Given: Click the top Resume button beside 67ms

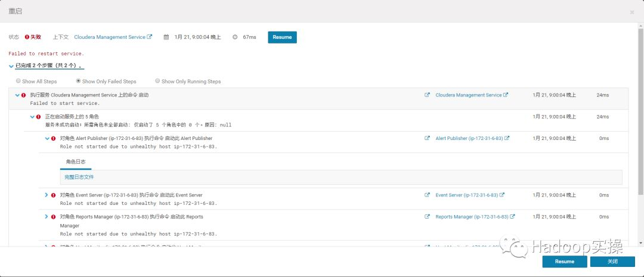Looking at the screenshot, I should [282, 37].
